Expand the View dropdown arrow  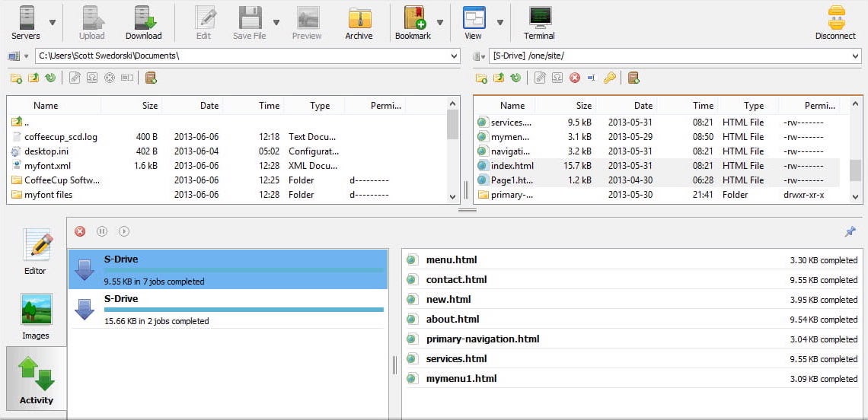(x=500, y=23)
